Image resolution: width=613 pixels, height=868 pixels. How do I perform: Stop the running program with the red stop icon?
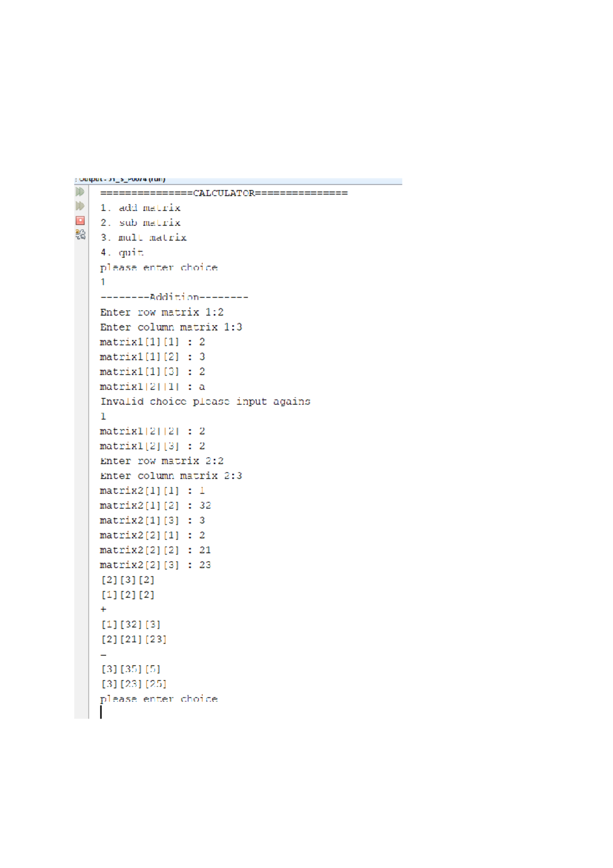coord(80,220)
